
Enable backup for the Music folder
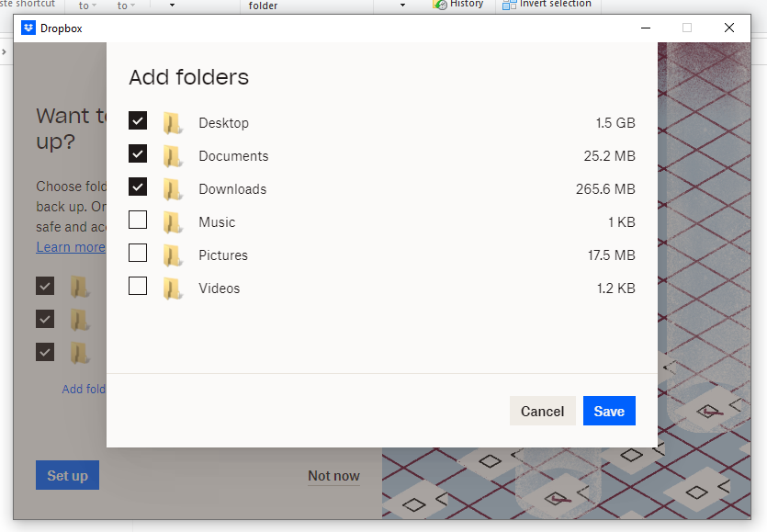pyautogui.click(x=138, y=220)
